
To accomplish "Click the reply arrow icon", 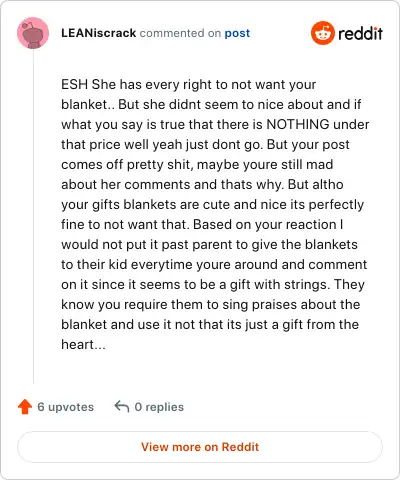I will pos(122,407).
